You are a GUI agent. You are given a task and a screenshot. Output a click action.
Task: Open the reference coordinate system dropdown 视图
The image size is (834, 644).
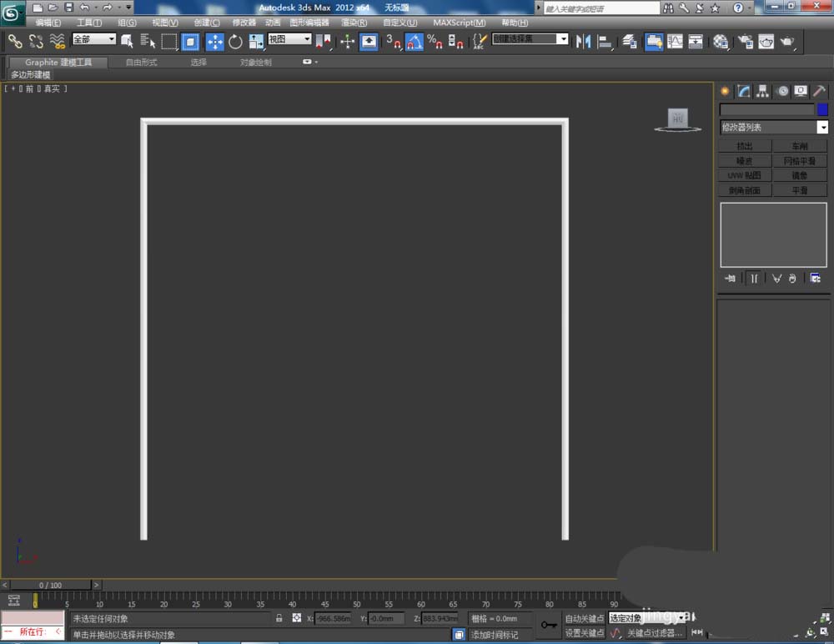click(x=289, y=39)
